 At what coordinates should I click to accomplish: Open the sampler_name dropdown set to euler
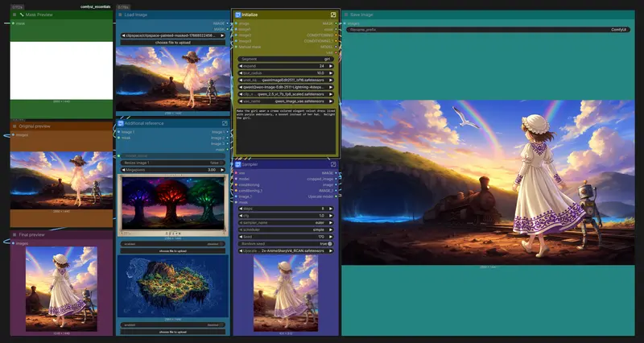pyautogui.click(x=285, y=220)
